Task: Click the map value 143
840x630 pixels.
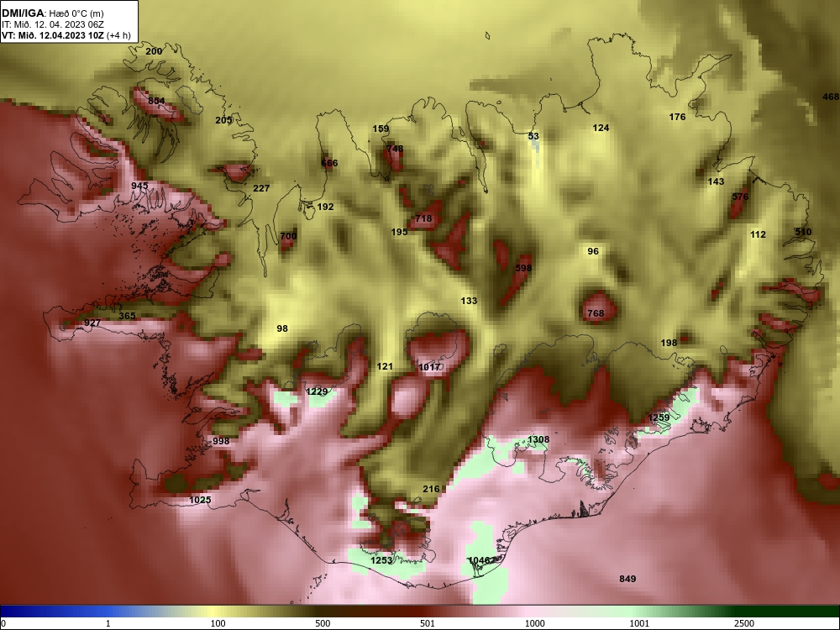Action: pyautogui.click(x=716, y=181)
